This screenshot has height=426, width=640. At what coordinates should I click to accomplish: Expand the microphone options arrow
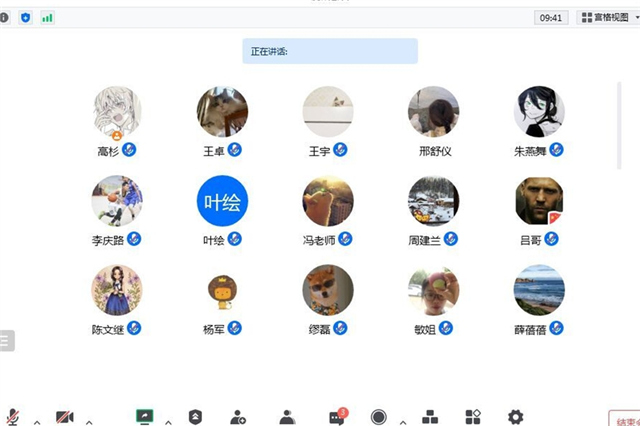point(37,421)
